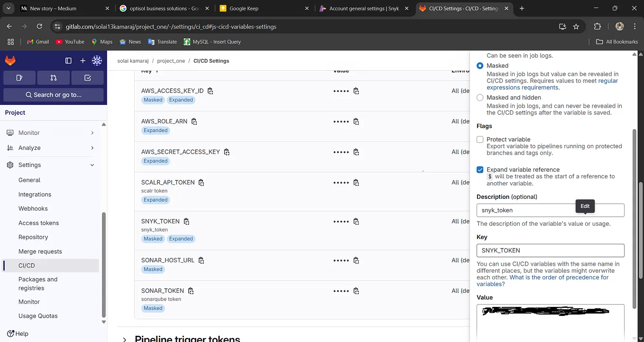Enable the Protect variable checkbox
Image resolution: width=644 pixels, height=342 pixels.
pyautogui.click(x=480, y=139)
